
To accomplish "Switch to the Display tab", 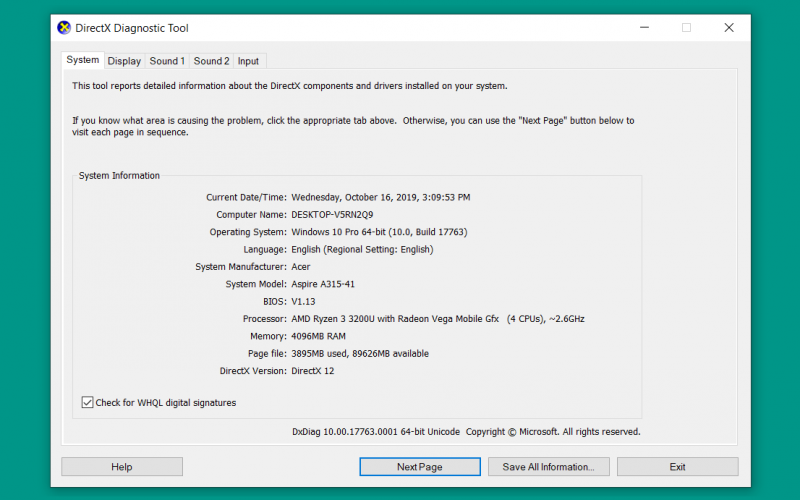I will pyautogui.click(x=124, y=61).
